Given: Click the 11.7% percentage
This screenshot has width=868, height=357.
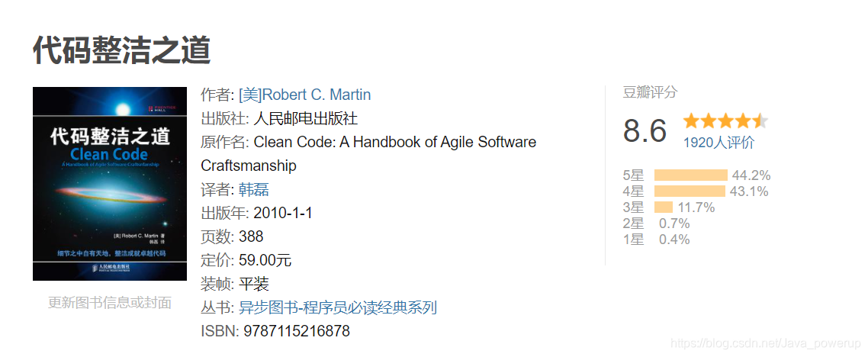Looking at the screenshot, I should pos(696,207).
